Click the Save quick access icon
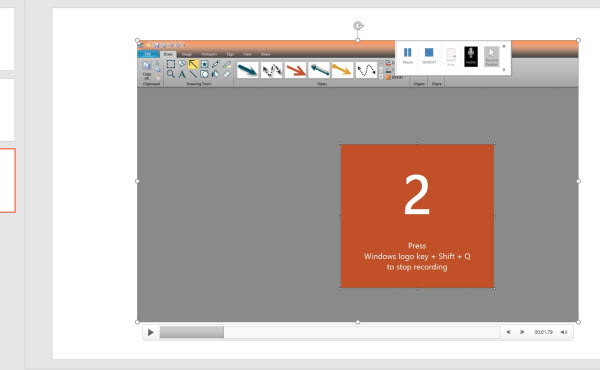The height and width of the screenshot is (370, 600). 156,45
